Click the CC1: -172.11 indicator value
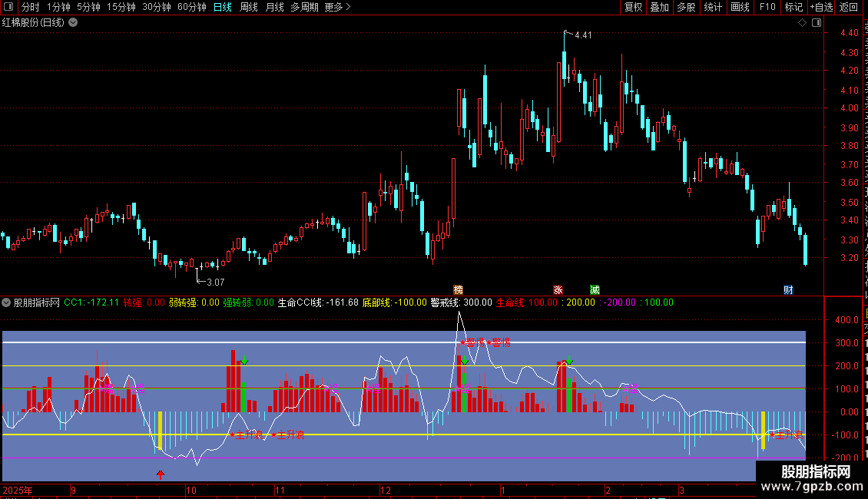868x499 pixels. 91,302
